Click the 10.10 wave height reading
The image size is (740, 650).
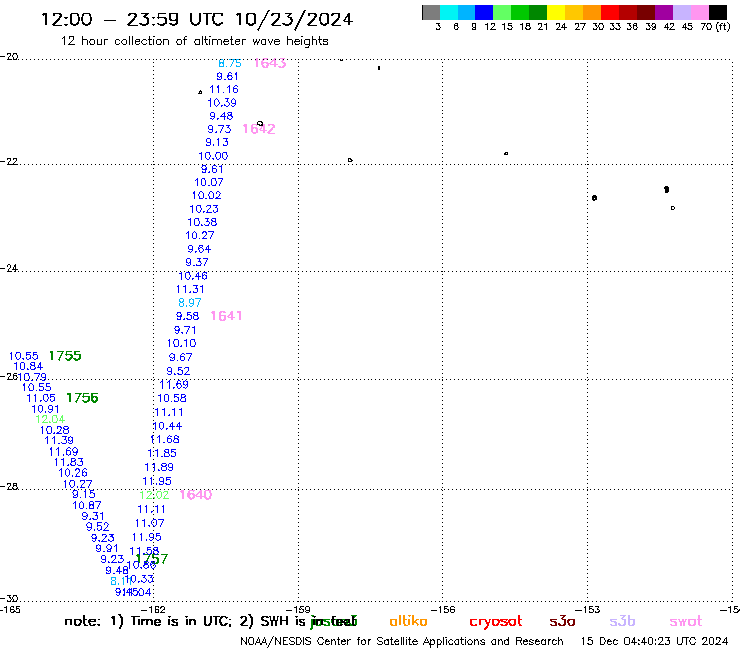click(182, 343)
